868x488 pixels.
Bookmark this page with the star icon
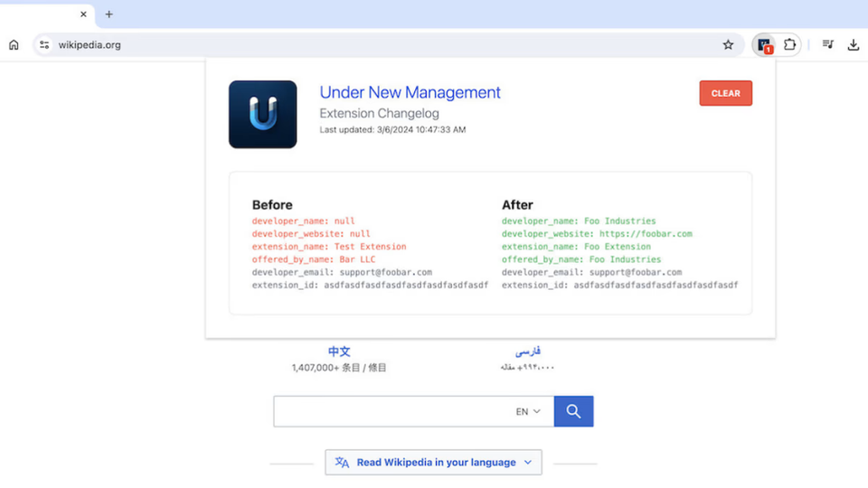pos(728,45)
